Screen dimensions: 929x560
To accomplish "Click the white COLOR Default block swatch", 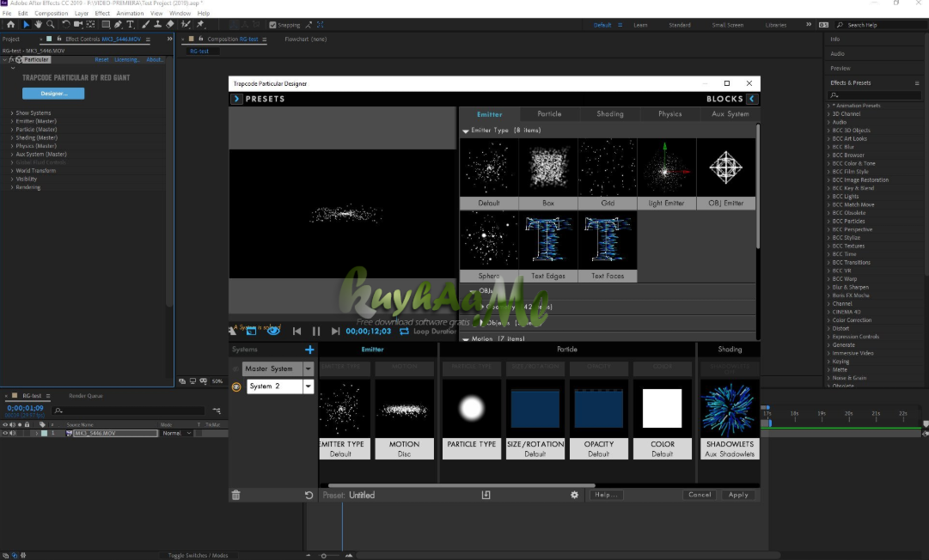I will coord(663,409).
